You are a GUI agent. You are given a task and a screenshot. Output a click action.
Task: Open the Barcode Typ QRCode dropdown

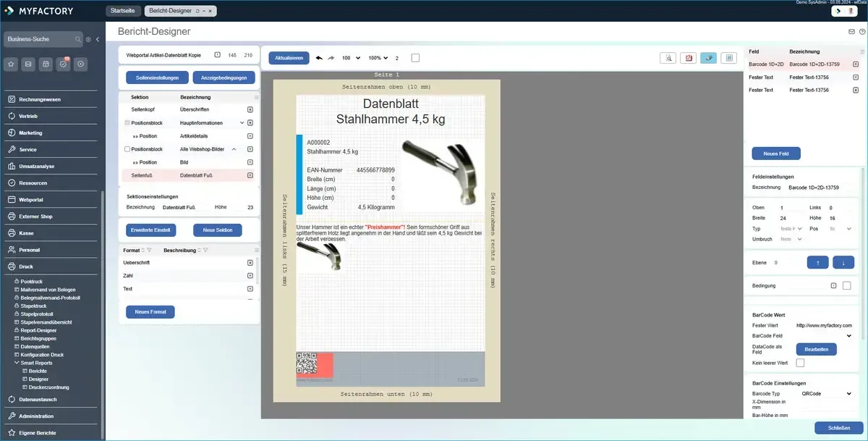pyautogui.click(x=827, y=394)
